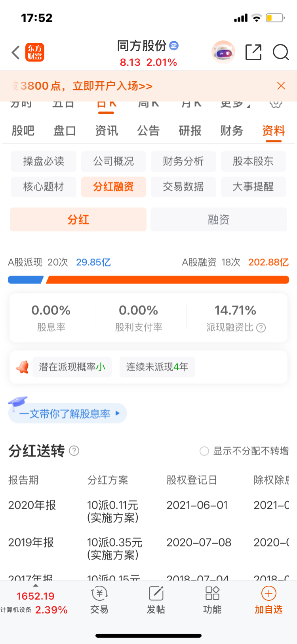Close the orange promo banner
Screen dimensions: 297x644
[x=281, y=86]
